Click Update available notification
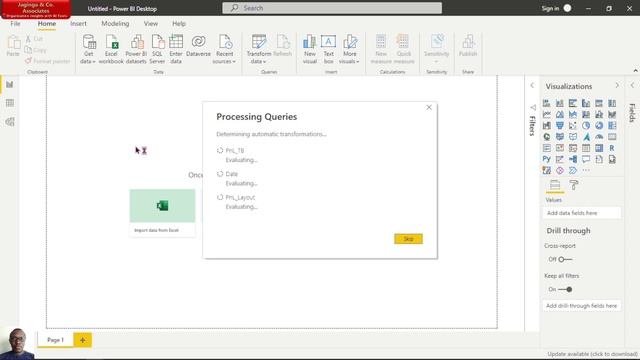The image size is (640, 360). click(592, 354)
